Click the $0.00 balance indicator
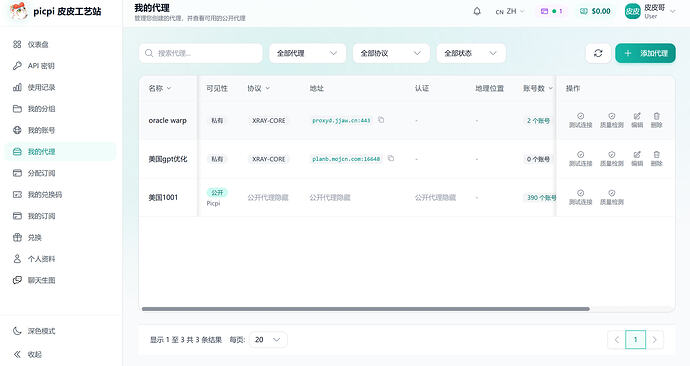The height and width of the screenshot is (366, 690). click(595, 11)
